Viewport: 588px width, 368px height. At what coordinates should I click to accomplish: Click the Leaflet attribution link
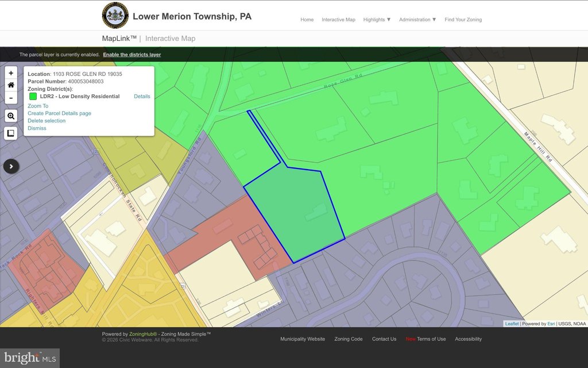(512, 324)
